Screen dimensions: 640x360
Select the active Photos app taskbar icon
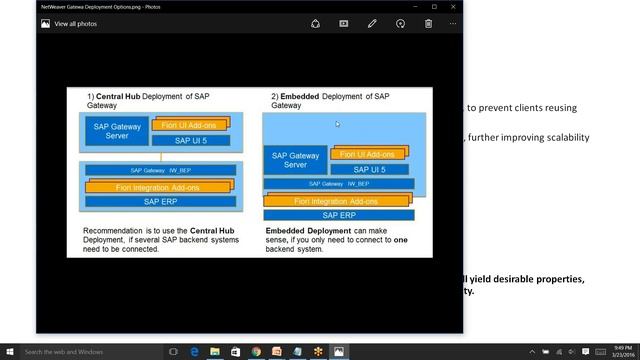tap(339, 352)
